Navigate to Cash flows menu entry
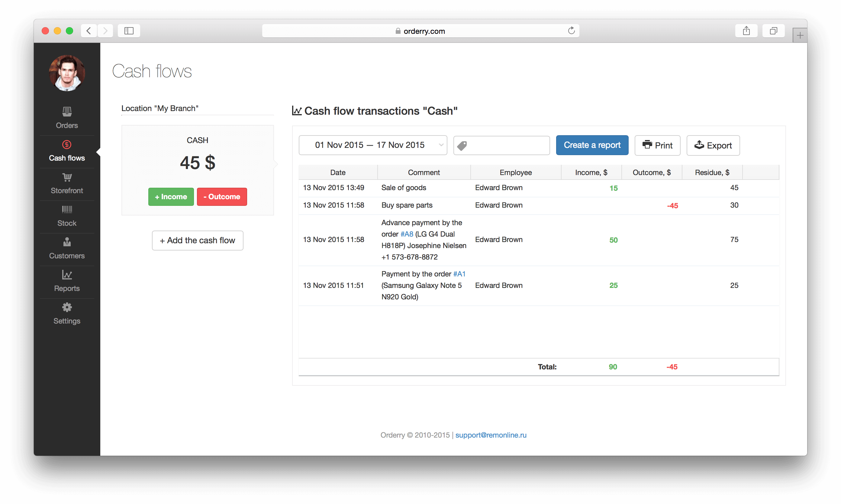 tap(67, 158)
